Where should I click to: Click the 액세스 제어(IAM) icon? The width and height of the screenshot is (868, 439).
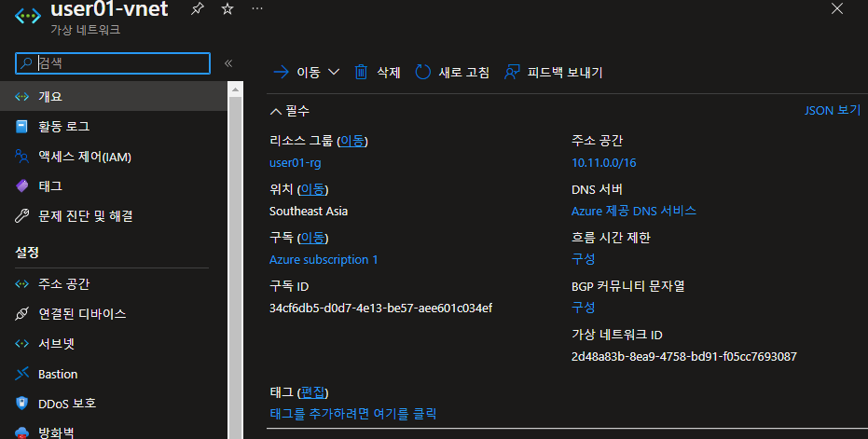pos(21,157)
